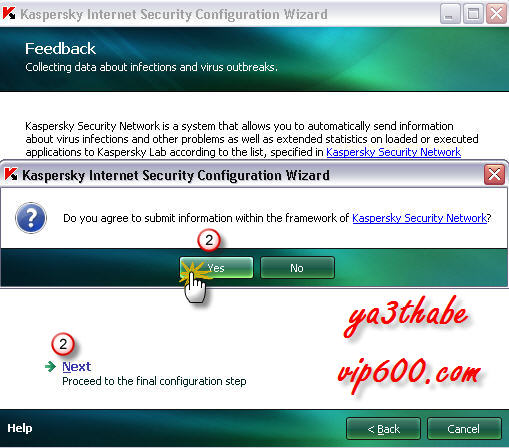509x448 pixels.
Task: Click the Next link to proceed
Action: click(x=77, y=366)
